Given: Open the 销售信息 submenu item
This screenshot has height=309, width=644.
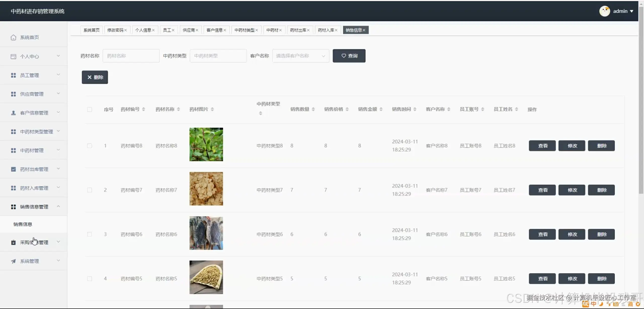Looking at the screenshot, I should click(x=23, y=224).
